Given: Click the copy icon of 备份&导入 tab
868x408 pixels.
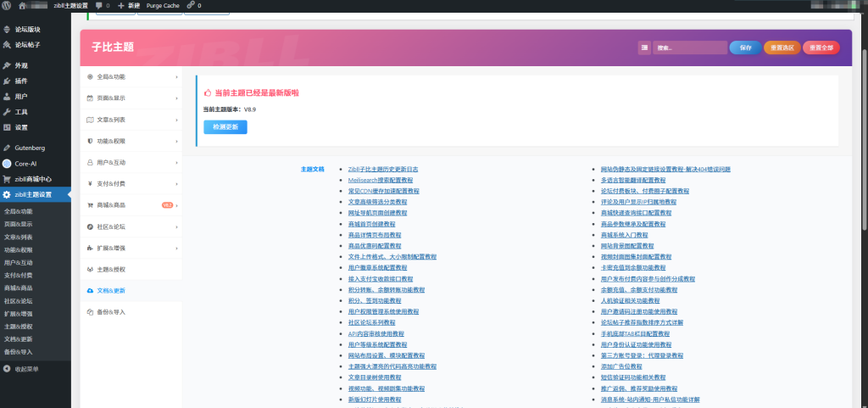Looking at the screenshot, I should [90, 312].
